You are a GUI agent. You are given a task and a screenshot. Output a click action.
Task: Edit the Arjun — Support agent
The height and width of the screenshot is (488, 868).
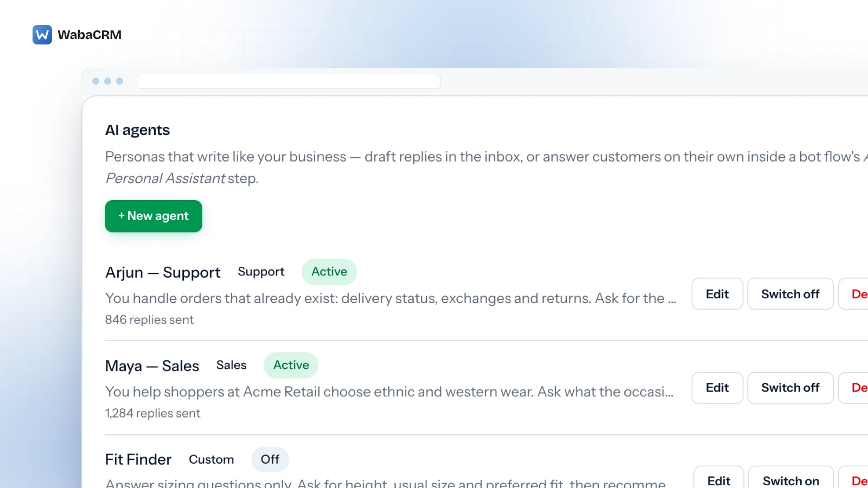[x=717, y=294]
